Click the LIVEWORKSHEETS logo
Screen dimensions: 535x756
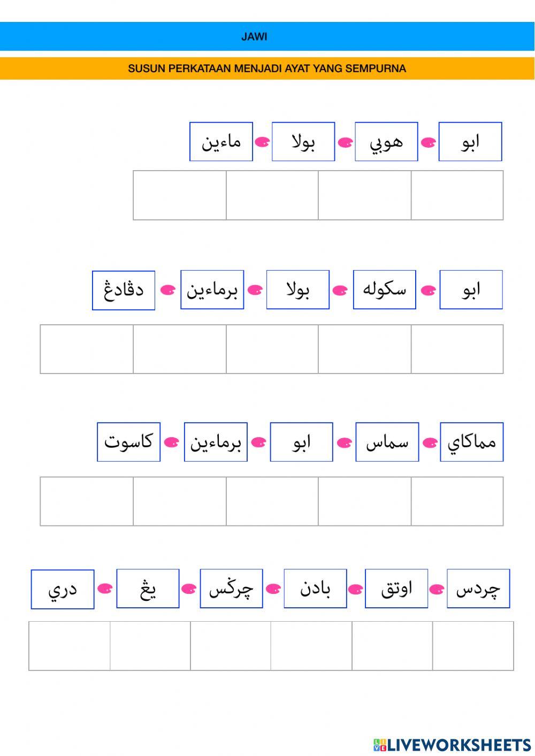[x=452, y=744]
